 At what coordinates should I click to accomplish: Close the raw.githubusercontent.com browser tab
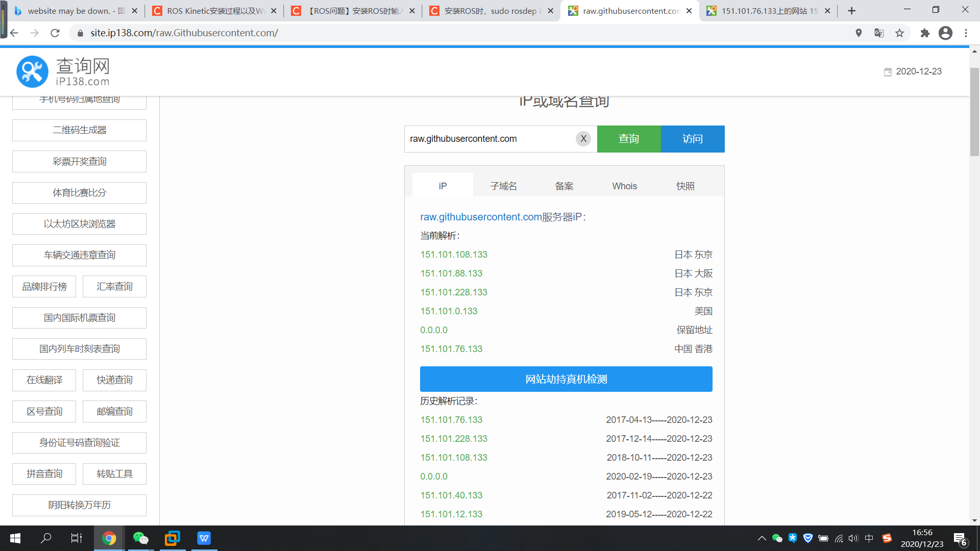[x=689, y=11]
